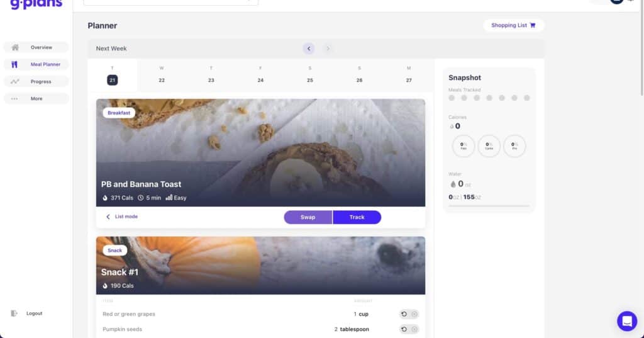Click the Swap button for breakfast
The height and width of the screenshot is (338, 644).
pyautogui.click(x=308, y=217)
